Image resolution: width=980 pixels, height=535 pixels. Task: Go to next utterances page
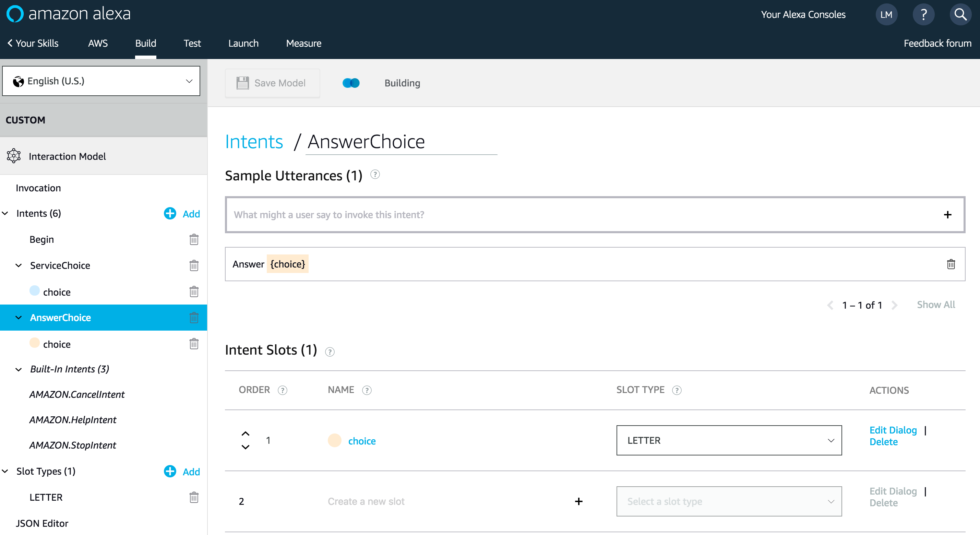[894, 305]
